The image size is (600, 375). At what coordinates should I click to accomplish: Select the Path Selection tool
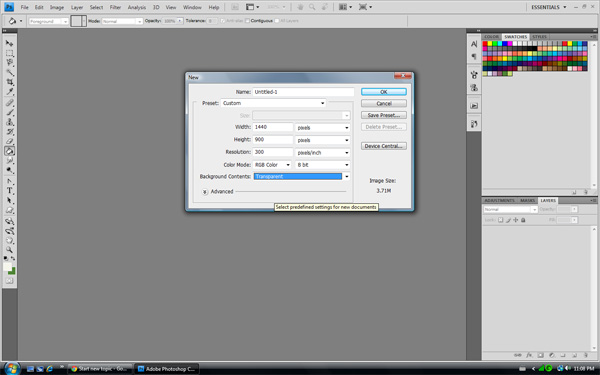coord(9,201)
